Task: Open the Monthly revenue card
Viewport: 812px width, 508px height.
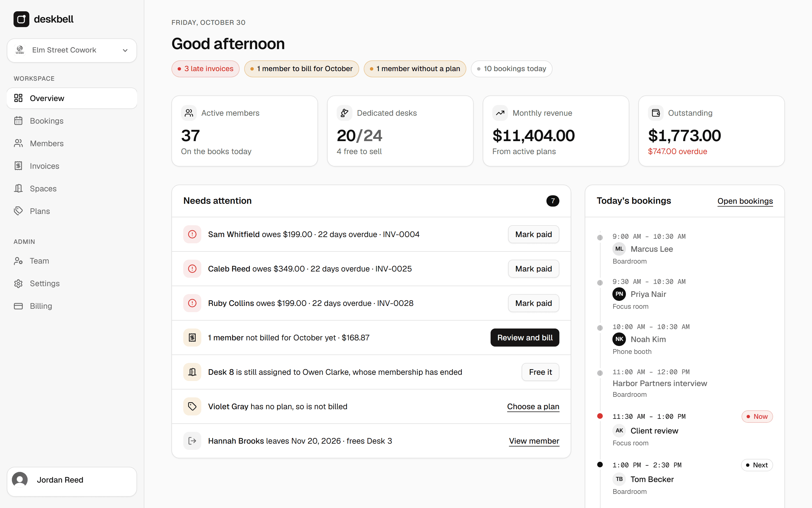Action: [556, 131]
